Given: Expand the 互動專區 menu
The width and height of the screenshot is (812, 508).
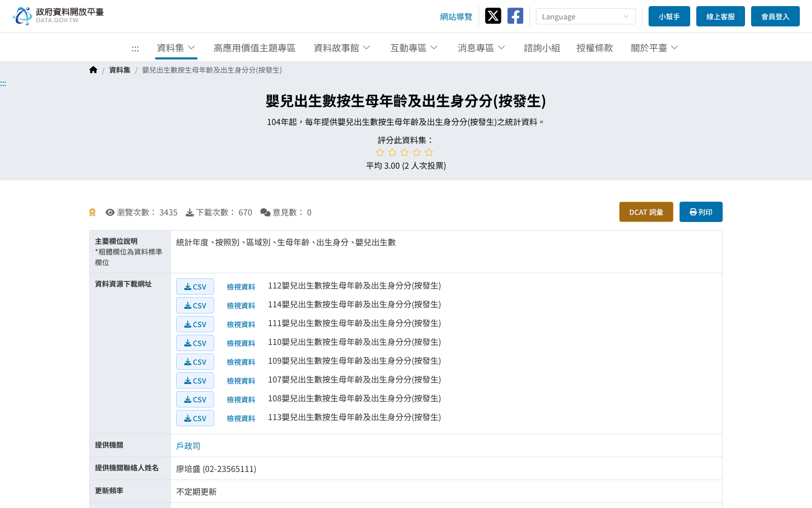Looking at the screenshot, I should pos(414,48).
